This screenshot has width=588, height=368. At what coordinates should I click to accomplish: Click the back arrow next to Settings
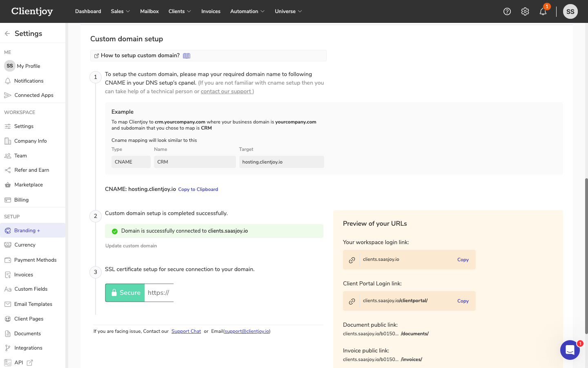pos(7,33)
